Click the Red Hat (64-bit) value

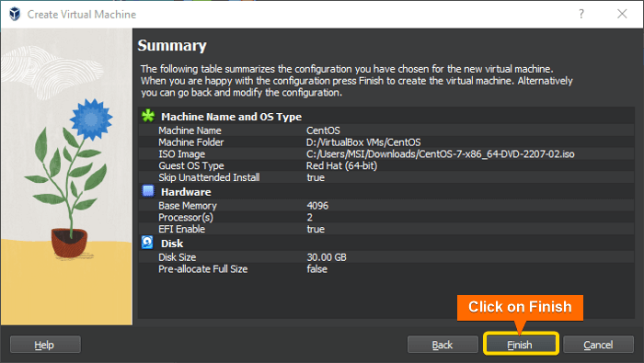pos(341,165)
